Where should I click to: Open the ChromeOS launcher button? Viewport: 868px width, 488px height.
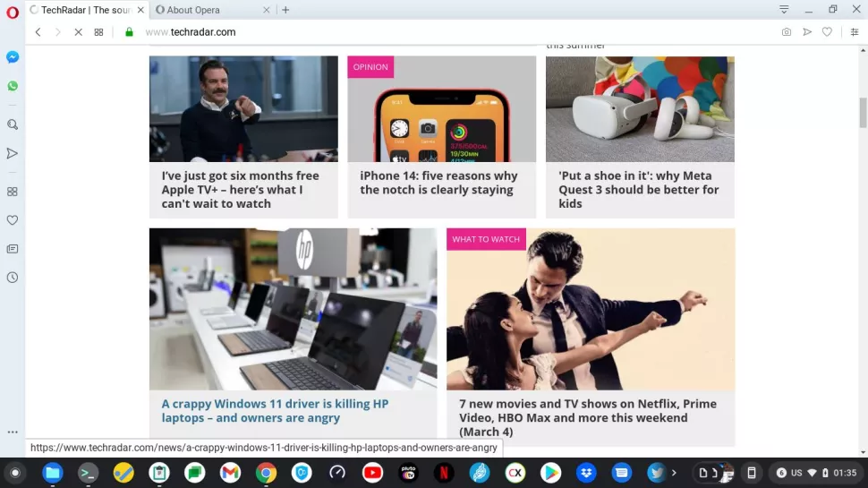[15, 473]
